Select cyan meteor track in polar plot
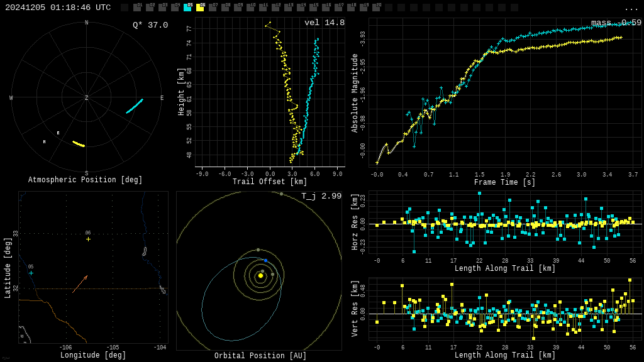This screenshot has width=644, height=362. click(134, 106)
